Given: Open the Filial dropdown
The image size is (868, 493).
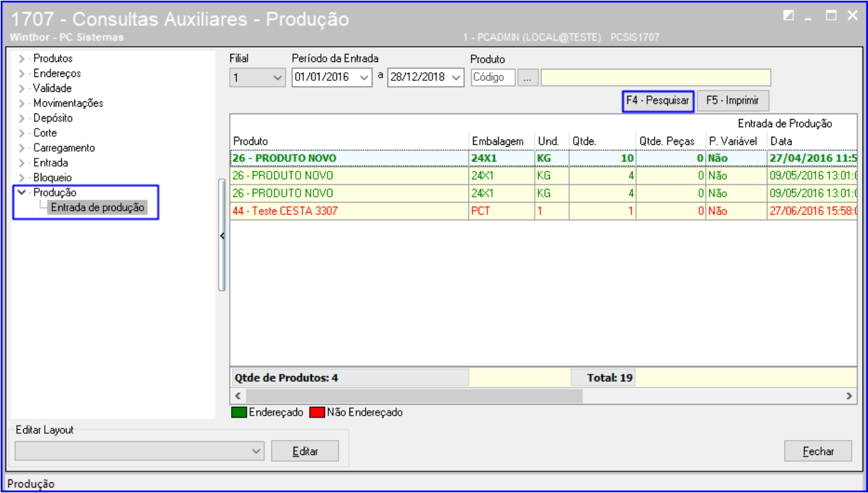Looking at the screenshot, I should tap(278, 78).
